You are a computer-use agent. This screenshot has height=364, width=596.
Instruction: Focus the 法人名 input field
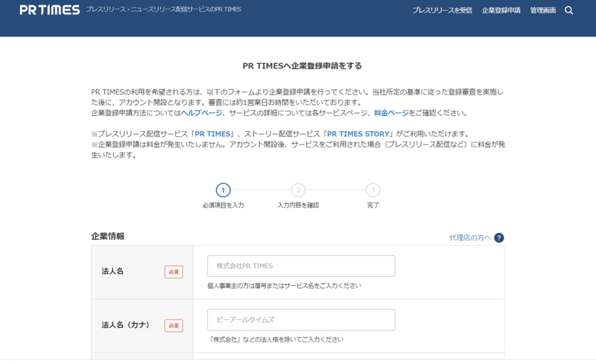(301, 266)
